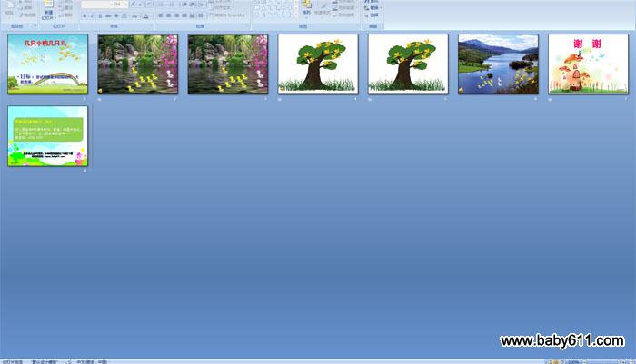Apply strikethrough from the Font group
The height and width of the screenshot is (364, 636).
108,15
